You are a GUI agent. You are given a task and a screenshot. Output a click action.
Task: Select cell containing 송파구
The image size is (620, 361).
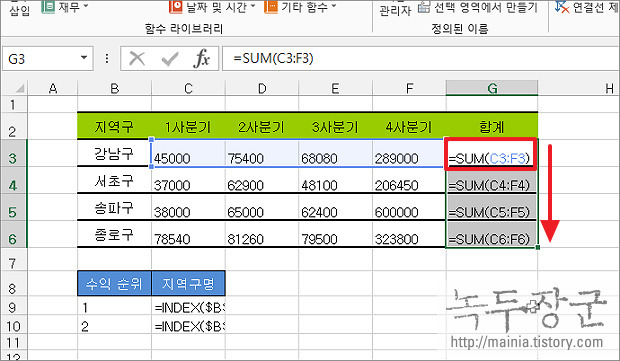114,207
